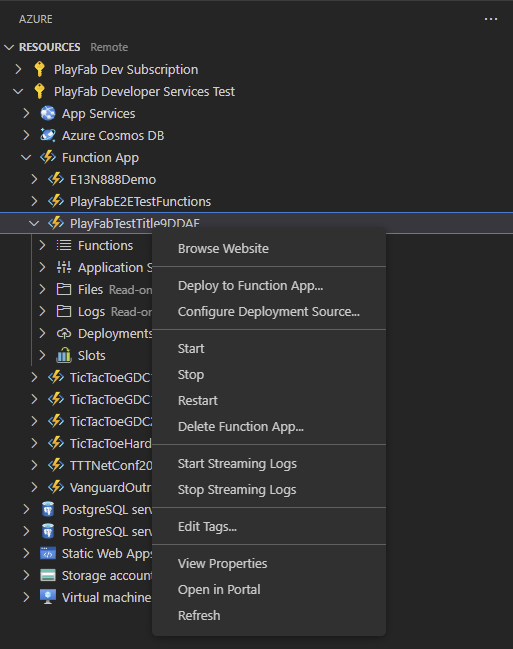Click the E13N888Demo function app icon

coord(56,179)
